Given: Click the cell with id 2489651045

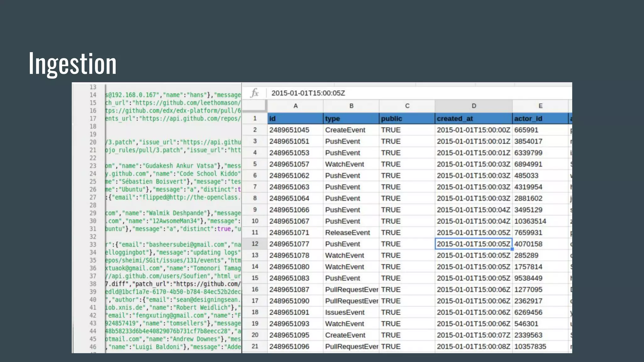Looking at the screenshot, I should click(x=289, y=130).
